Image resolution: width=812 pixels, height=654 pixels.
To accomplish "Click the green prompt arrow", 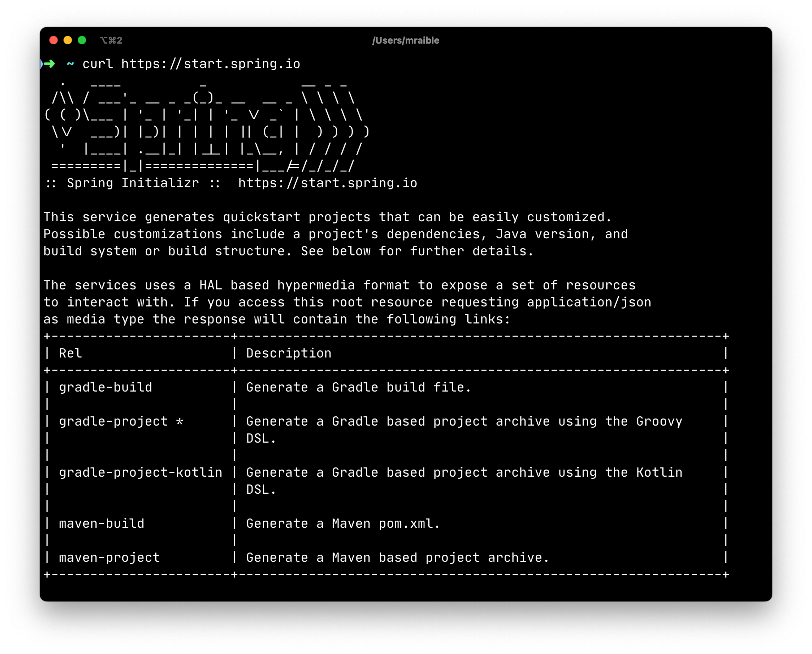I will 49,64.
